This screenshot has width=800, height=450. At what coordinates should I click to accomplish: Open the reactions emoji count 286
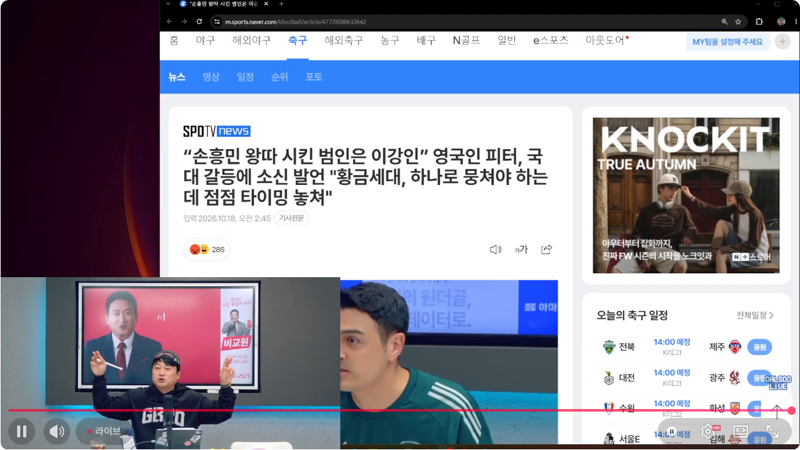click(207, 249)
